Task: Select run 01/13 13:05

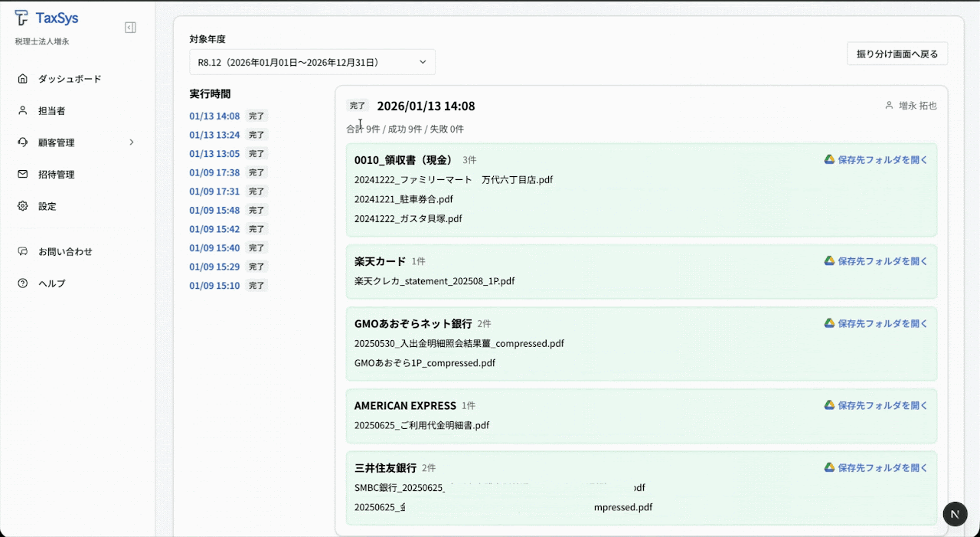Action: point(214,154)
